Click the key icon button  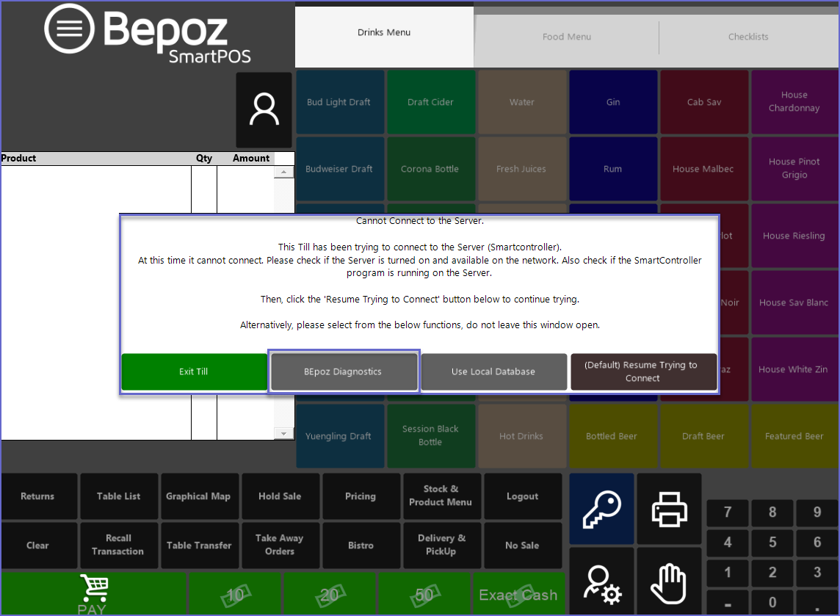tap(601, 509)
